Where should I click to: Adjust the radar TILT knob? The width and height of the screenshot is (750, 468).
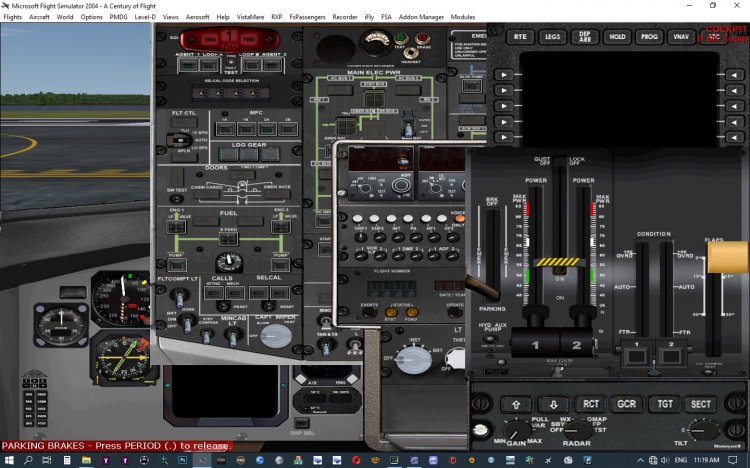click(x=703, y=430)
